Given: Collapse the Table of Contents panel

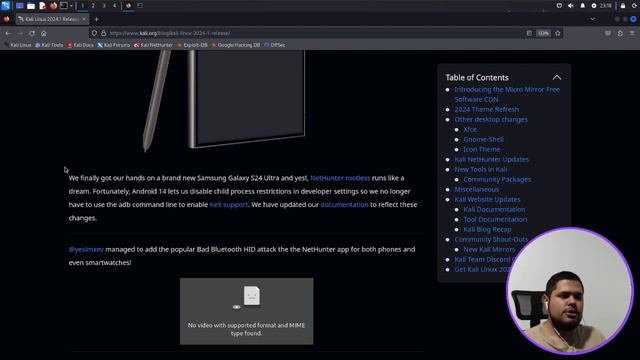Looking at the screenshot, I should pos(557,78).
